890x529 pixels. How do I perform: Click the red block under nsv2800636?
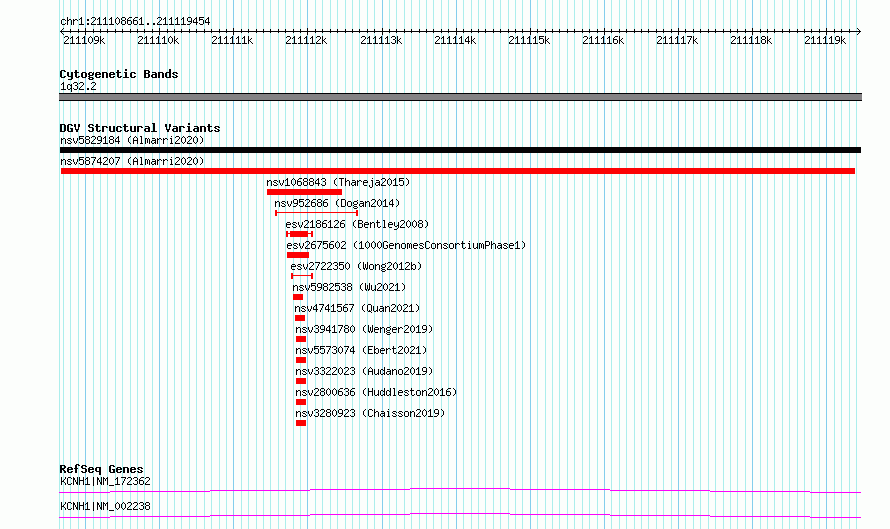click(x=301, y=402)
